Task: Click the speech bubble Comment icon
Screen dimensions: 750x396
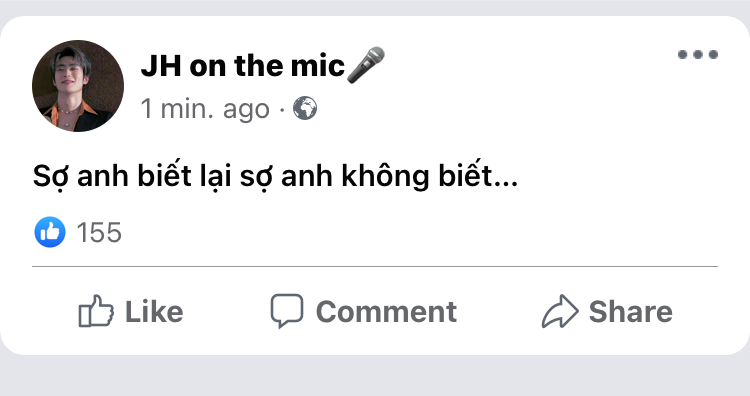Action: (x=287, y=311)
